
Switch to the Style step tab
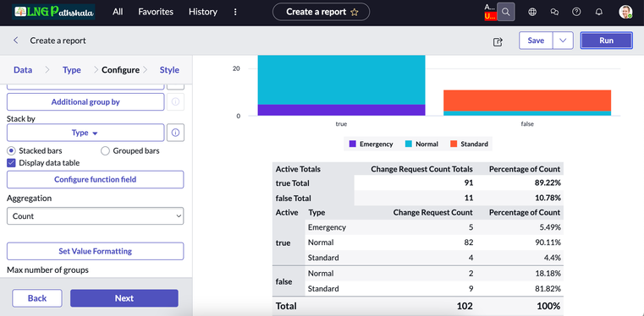coord(169,69)
